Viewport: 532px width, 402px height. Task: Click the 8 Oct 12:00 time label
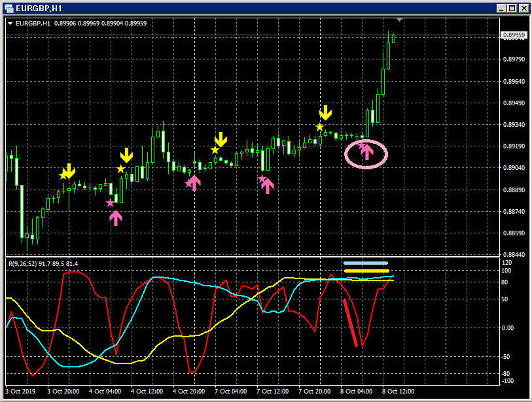coord(398,391)
